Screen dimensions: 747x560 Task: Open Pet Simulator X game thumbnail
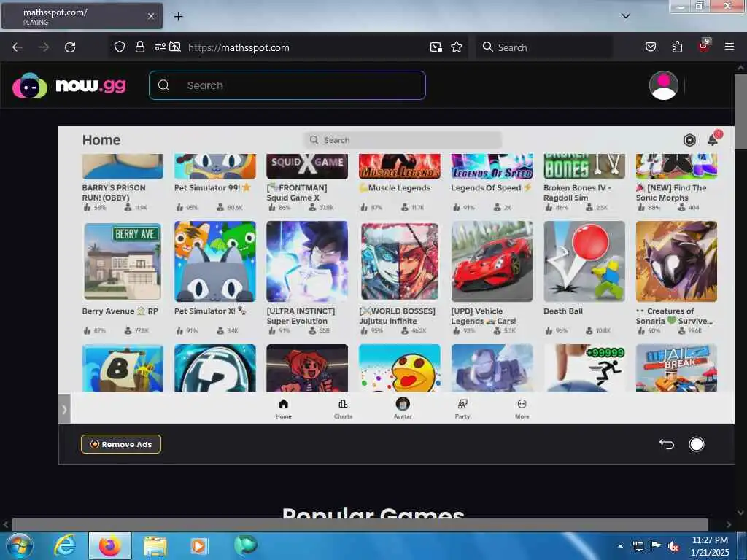pos(215,262)
